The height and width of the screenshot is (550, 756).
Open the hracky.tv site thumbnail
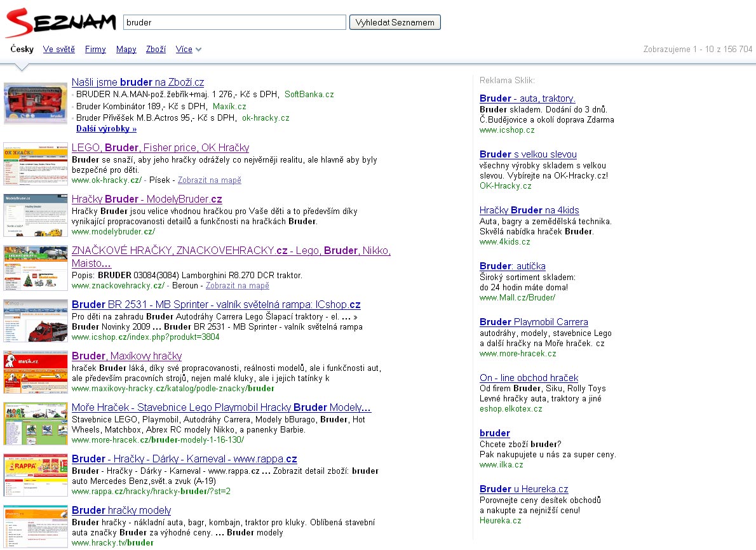(x=35, y=527)
